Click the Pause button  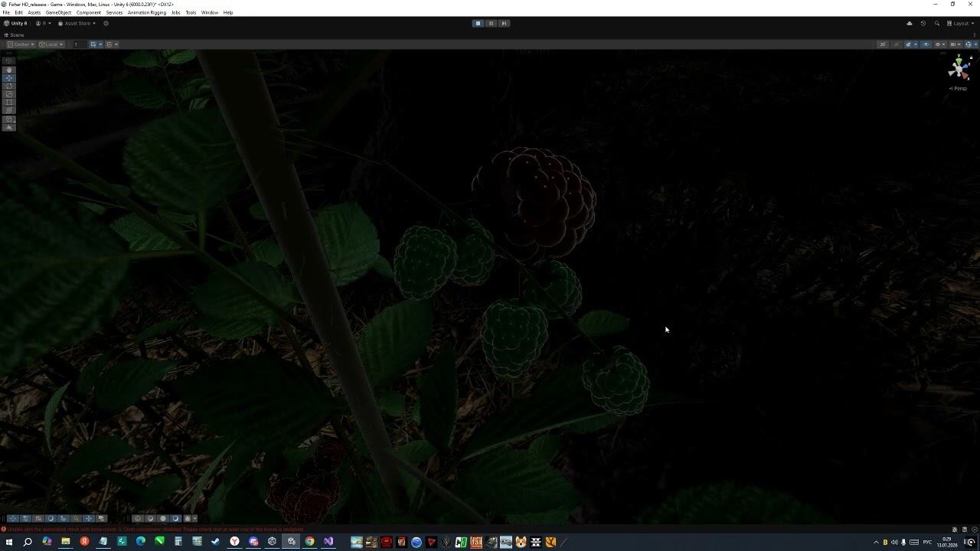click(491, 23)
